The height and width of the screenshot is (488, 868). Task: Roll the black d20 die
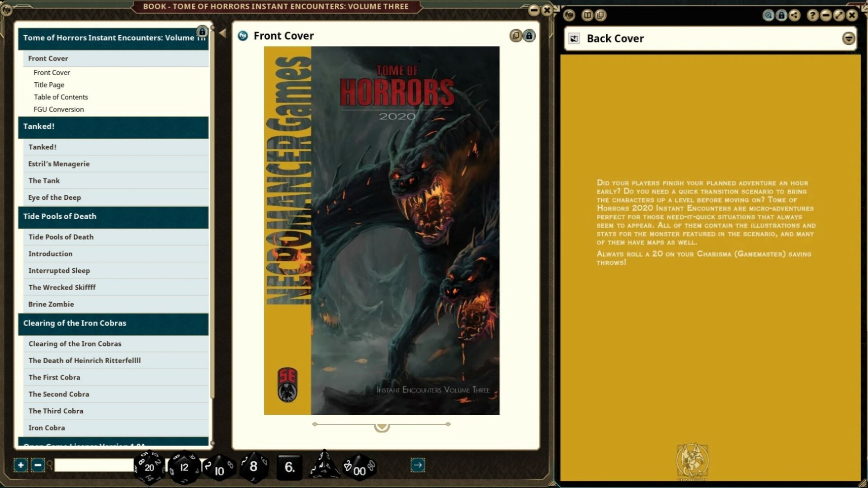pos(148,467)
